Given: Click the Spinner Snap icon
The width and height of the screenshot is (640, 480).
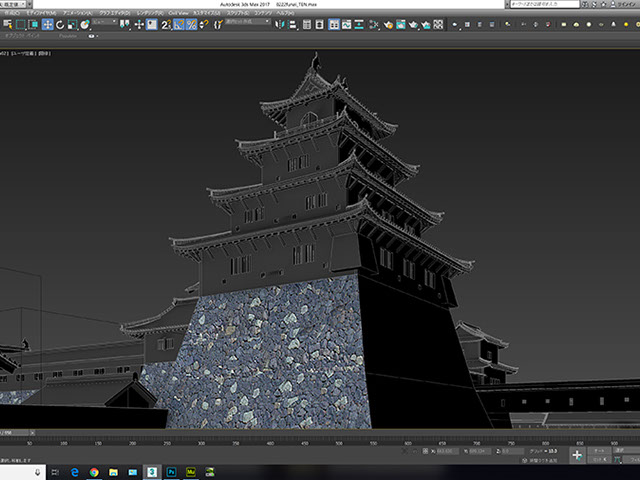Looking at the screenshot, I should coord(204,24).
